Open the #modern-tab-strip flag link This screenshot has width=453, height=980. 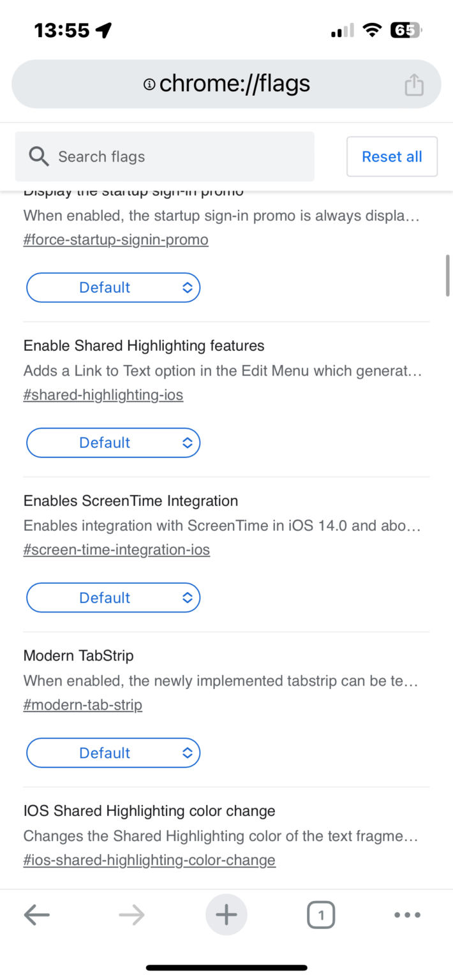click(x=82, y=704)
